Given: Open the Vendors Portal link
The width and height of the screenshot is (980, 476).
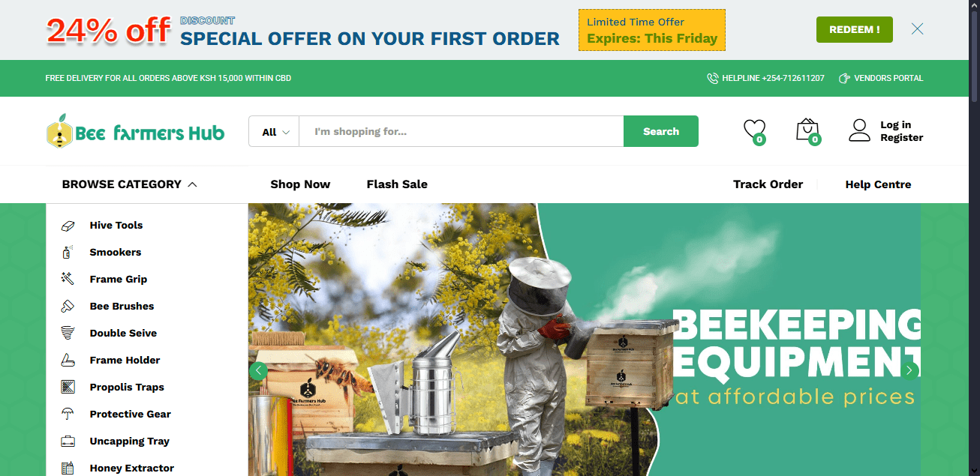Looking at the screenshot, I should coord(881,78).
